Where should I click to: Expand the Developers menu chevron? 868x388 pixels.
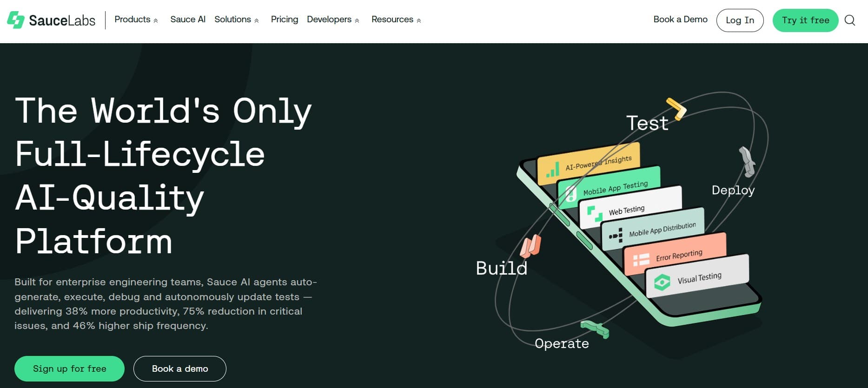point(357,20)
